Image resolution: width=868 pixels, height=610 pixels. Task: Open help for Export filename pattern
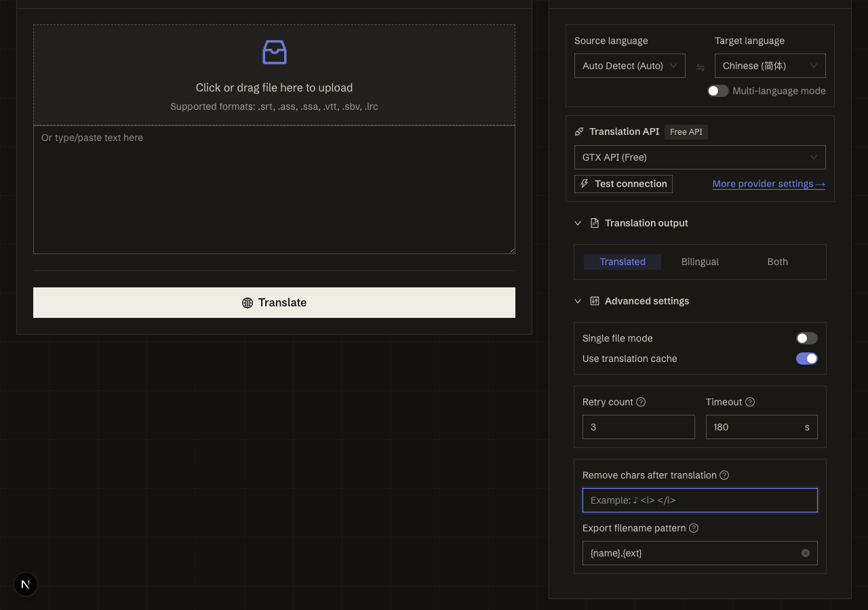[x=694, y=528]
